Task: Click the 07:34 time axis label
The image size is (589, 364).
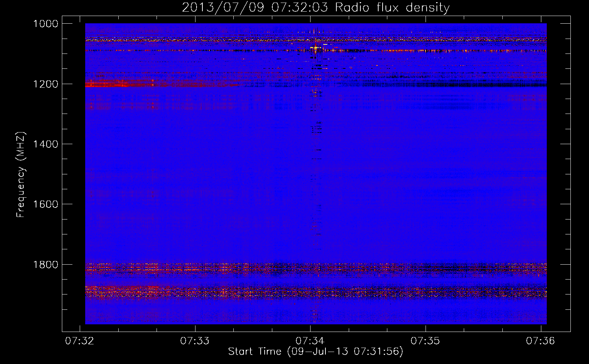Action: click(x=310, y=341)
